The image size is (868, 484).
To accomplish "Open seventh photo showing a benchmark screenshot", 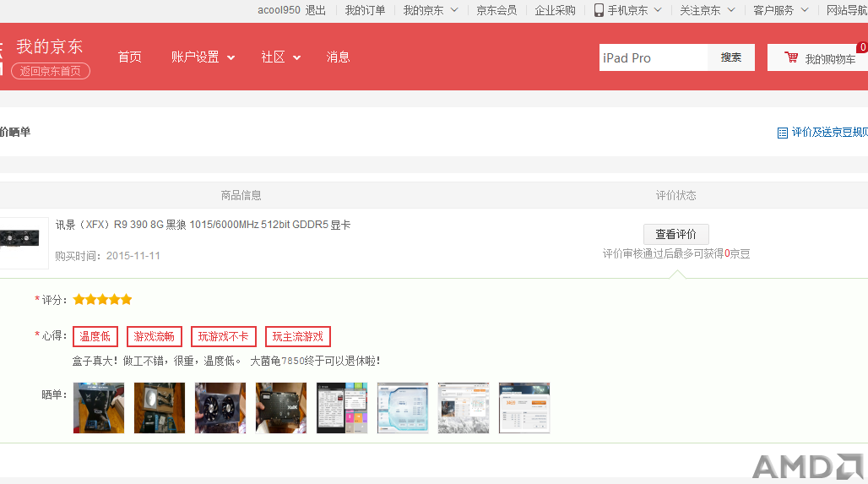I will [464, 408].
